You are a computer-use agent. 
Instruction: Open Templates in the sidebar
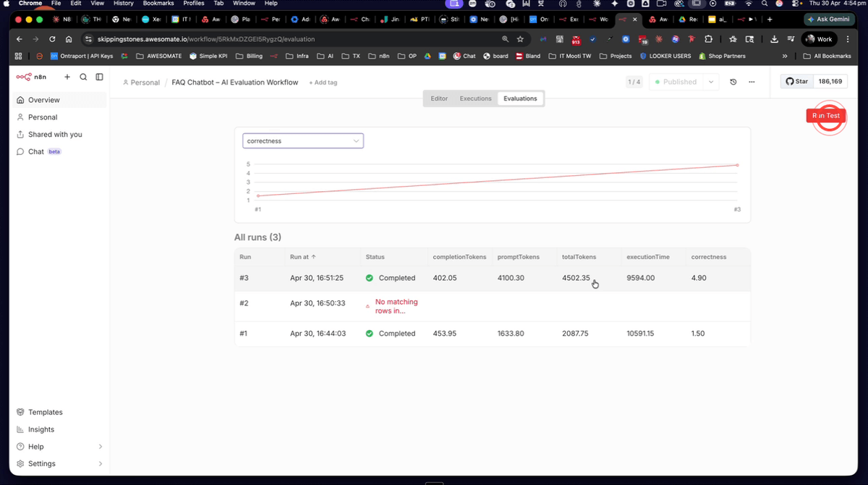(x=59, y=412)
